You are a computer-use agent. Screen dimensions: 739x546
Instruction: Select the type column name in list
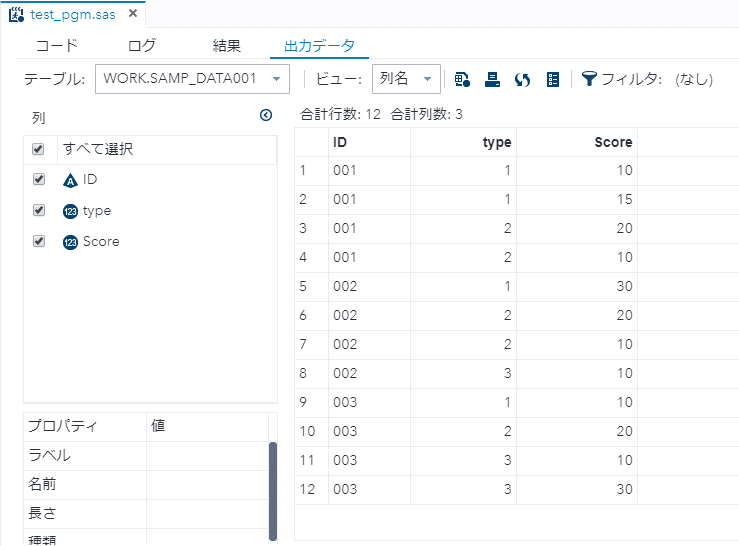click(x=97, y=211)
